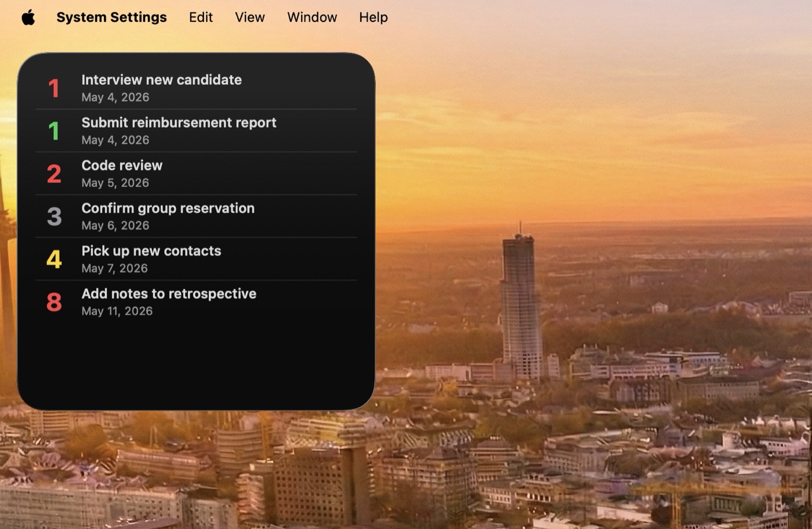Open the Help menu
The image size is (812, 529).
[x=373, y=17]
